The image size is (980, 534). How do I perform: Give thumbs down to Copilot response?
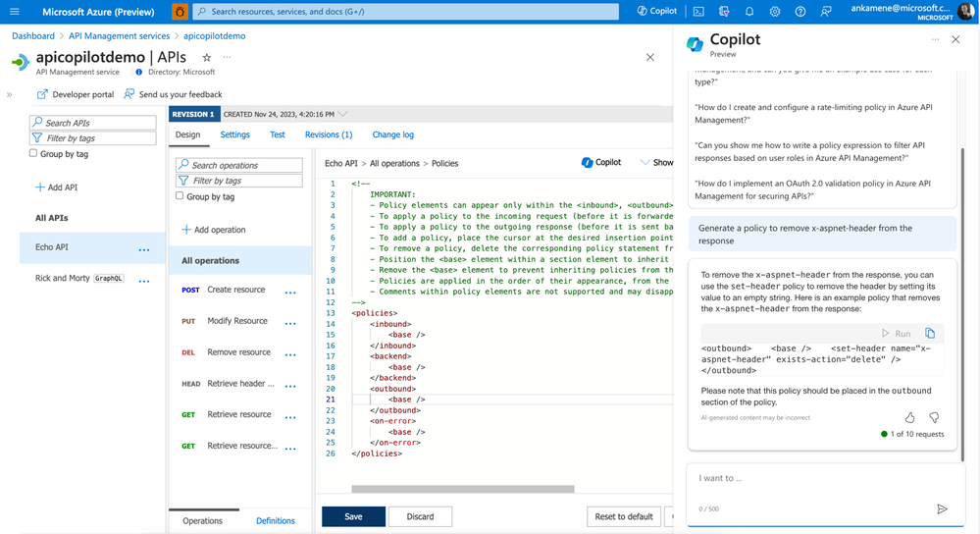(934, 418)
